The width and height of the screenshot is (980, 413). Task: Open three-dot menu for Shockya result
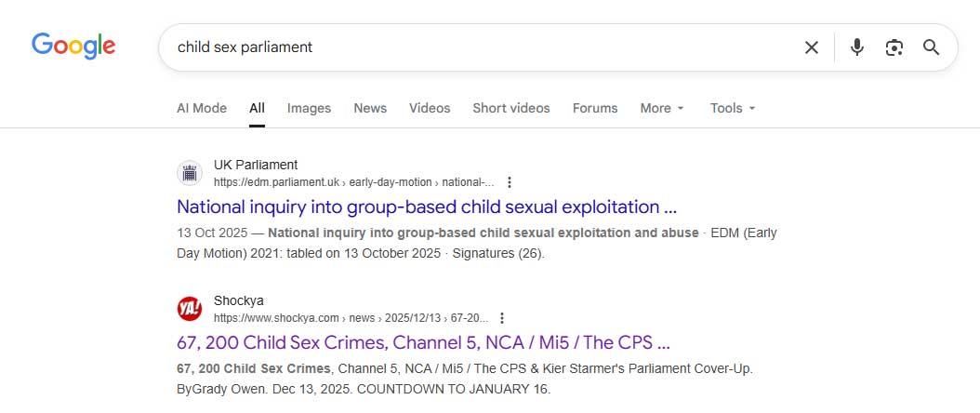coord(502,318)
